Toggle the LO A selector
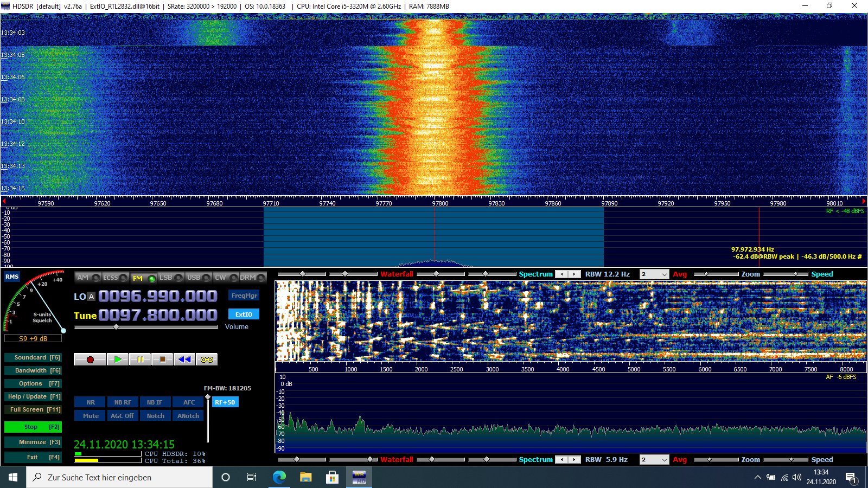The image size is (868, 488). click(x=91, y=297)
